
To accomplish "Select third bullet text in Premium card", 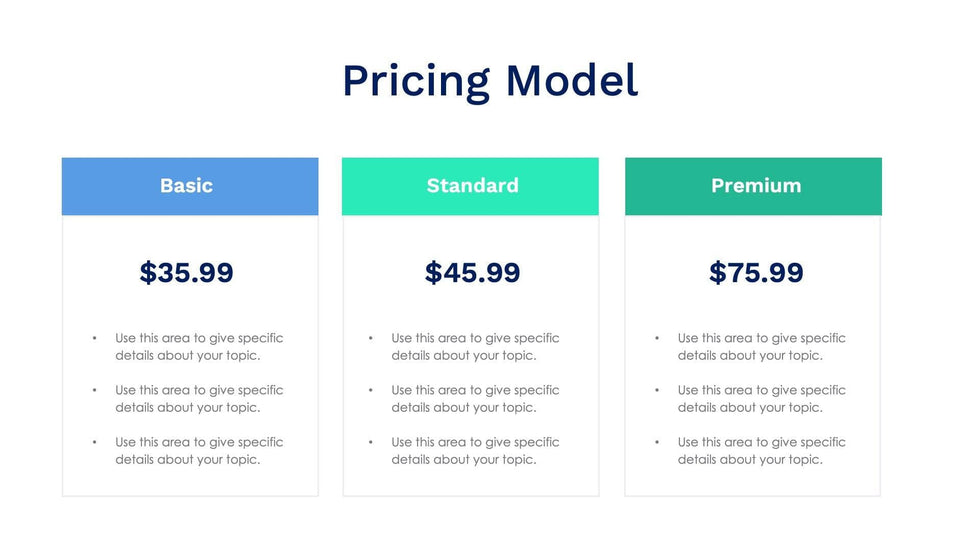I will click(x=761, y=451).
